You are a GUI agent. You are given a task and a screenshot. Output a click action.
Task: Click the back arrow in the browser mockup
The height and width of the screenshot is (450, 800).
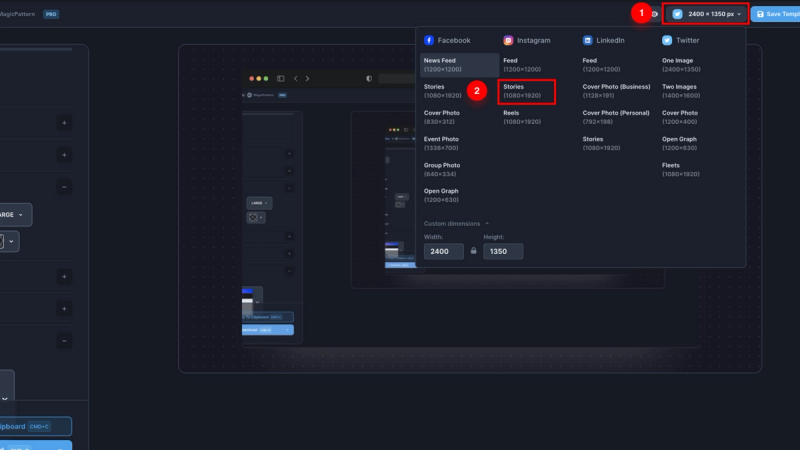tap(295, 79)
